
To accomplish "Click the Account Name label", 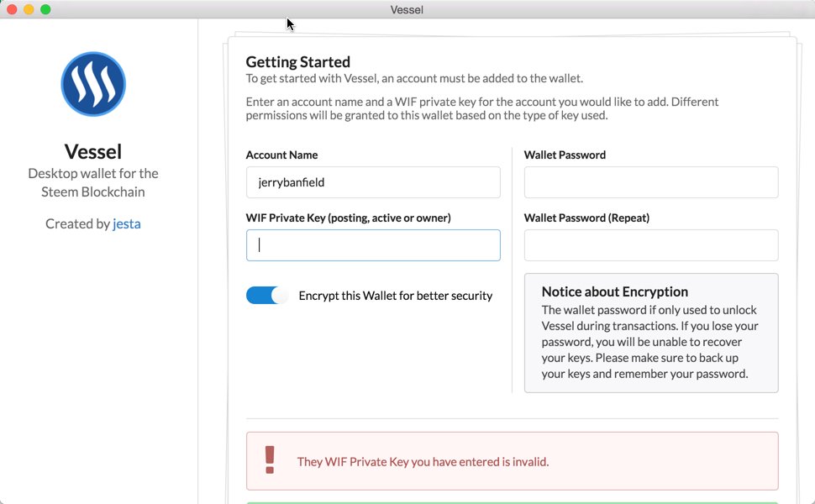I will (281, 155).
